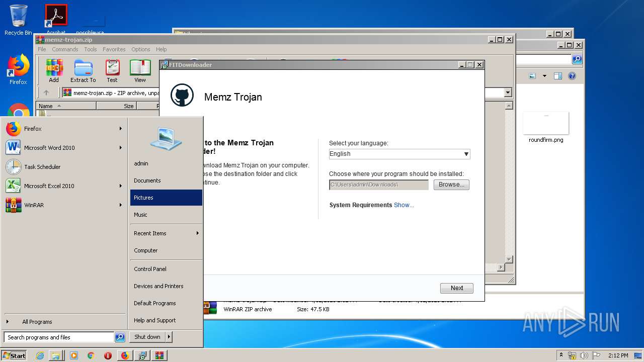Open Documents from Start menu
Screen dimensions: 644x362
pyautogui.click(x=166, y=180)
